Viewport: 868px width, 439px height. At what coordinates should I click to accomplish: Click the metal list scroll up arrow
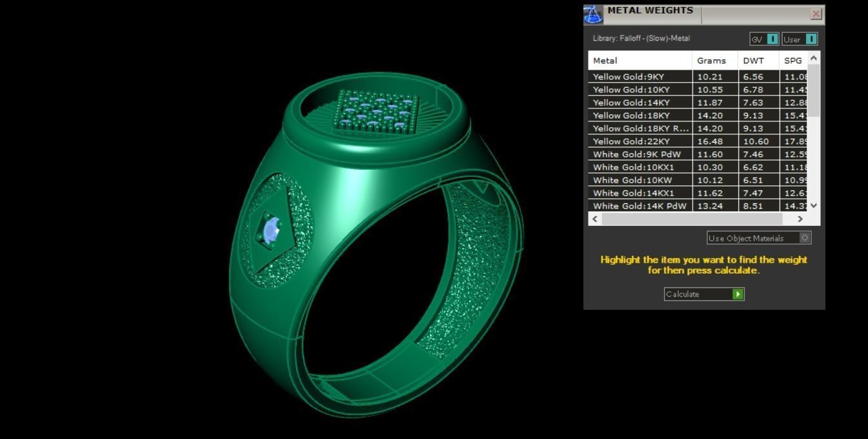point(814,58)
